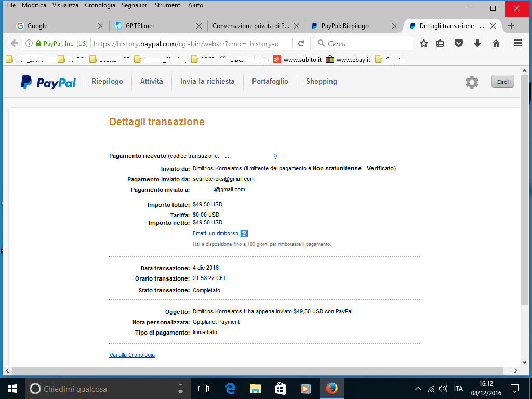Image resolution: width=532 pixels, height=399 pixels.
Task: Reload the page with refresh icon
Action: coord(301,44)
